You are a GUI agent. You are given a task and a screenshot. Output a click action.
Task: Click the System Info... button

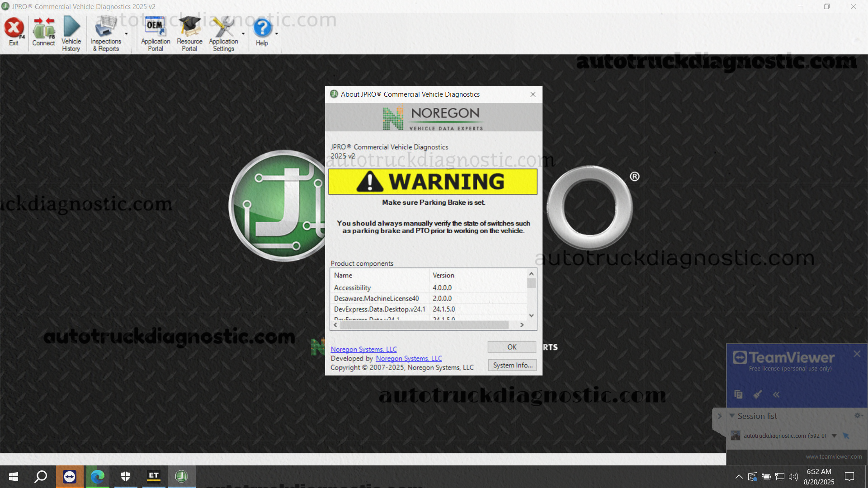click(512, 365)
